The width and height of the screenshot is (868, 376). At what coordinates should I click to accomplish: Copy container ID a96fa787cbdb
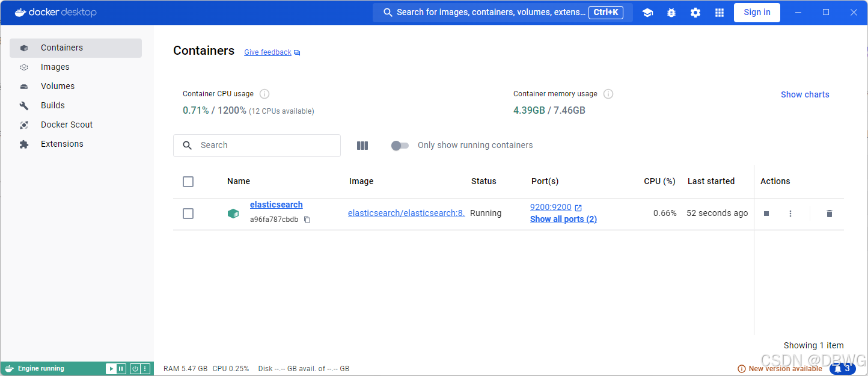pyautogui.click(x=307, y=220)
